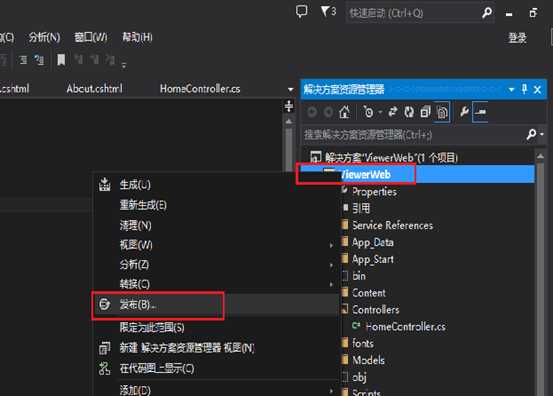553x396 pixels.
Task: Open the search options dropdown arrow
Action: (x=542, y=134)
